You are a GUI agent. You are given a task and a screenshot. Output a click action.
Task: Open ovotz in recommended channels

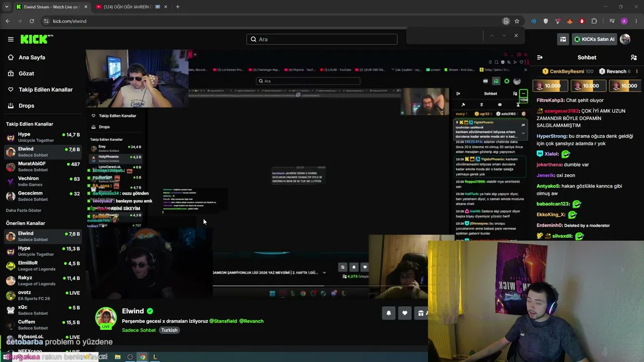pyautogui.click(x=43, y=295)
